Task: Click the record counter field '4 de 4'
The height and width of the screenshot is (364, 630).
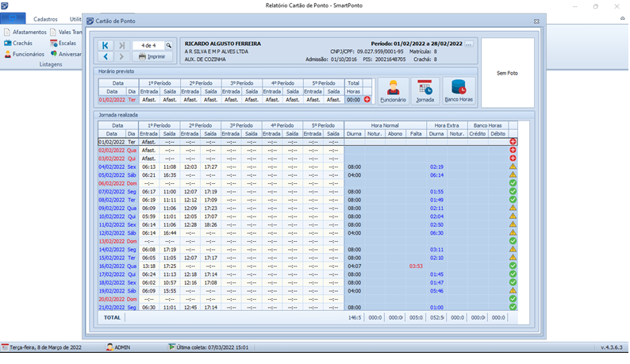Action: click(148, 45)
